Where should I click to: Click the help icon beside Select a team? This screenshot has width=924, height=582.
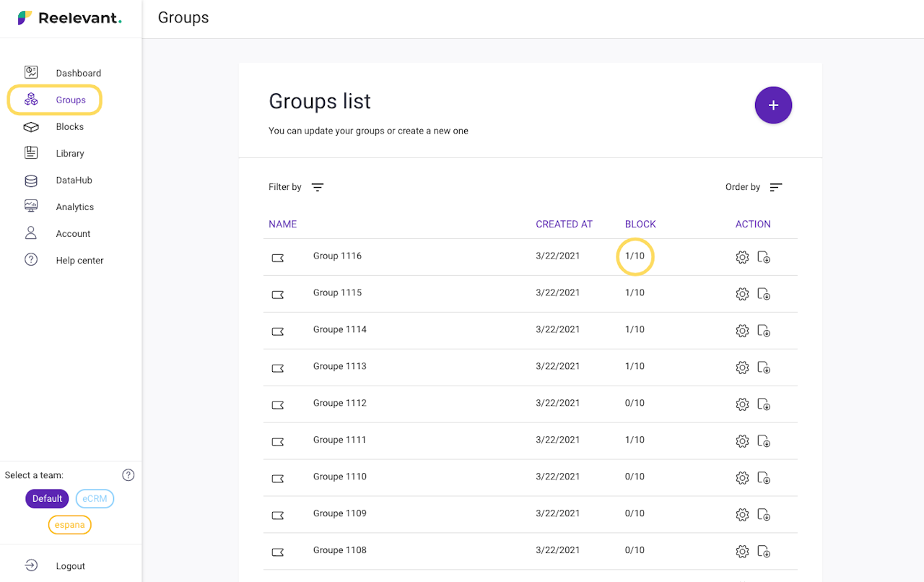(x=128, y=475)
